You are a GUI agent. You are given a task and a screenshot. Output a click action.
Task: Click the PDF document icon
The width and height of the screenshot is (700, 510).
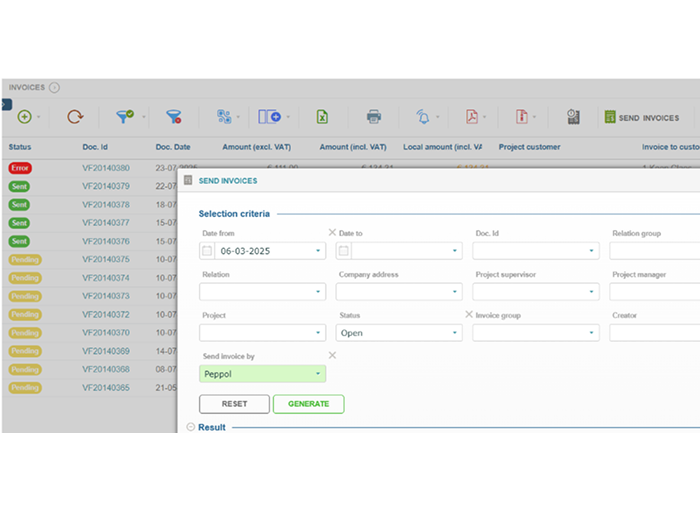[472, 117]
